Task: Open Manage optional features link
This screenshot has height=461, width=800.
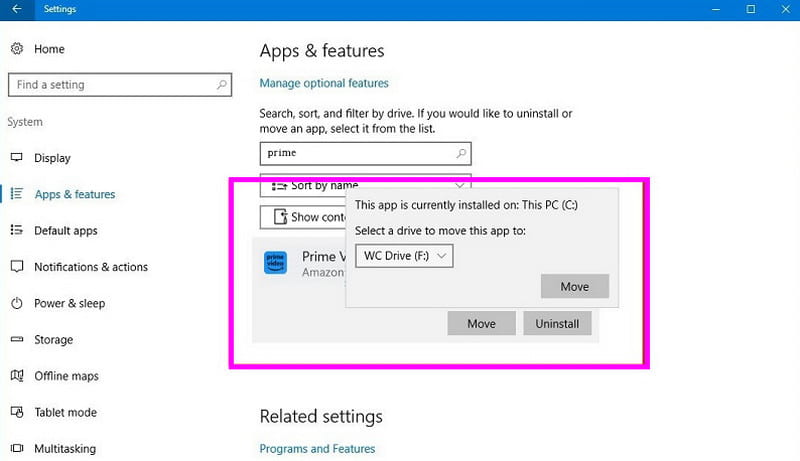Action: [324, 83]
